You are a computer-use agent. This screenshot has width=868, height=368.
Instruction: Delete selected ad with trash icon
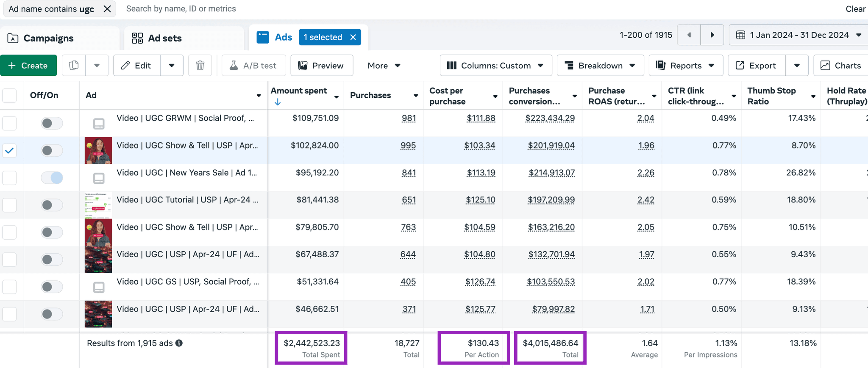pos(200,65)
